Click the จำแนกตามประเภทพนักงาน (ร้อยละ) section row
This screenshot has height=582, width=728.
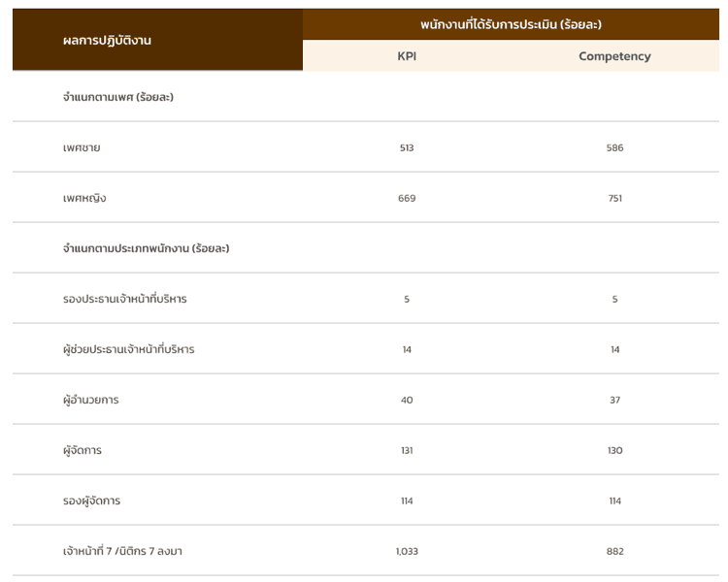[366, 248]
